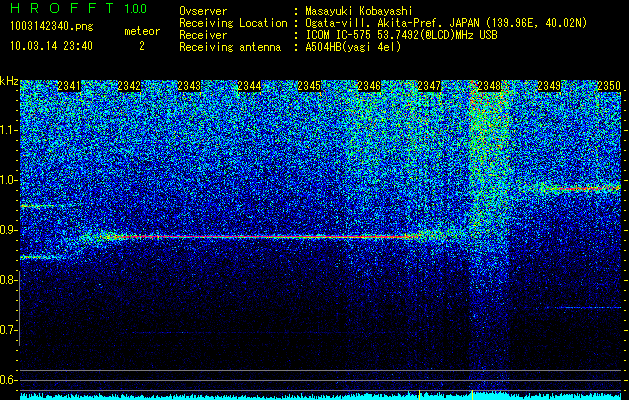Click the 1.1 frequency axis label
This screenshot has height=400, width=629.
(x=8, y=130)
